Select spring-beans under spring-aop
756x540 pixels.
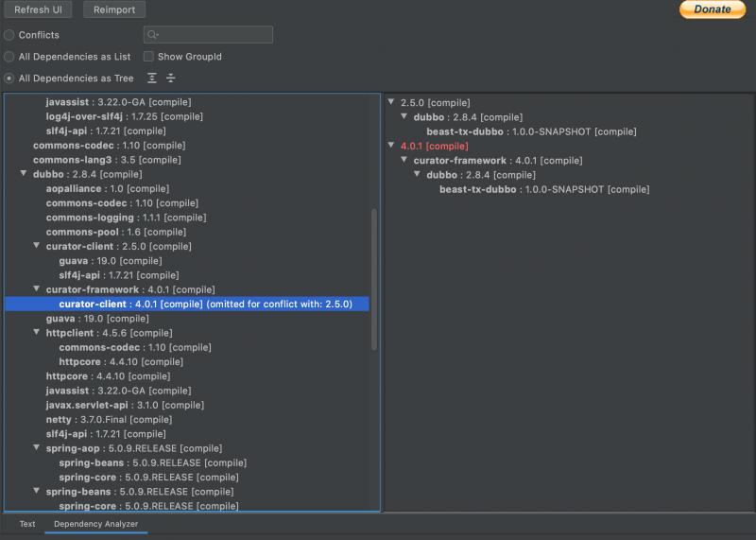[x=153, y=462]
